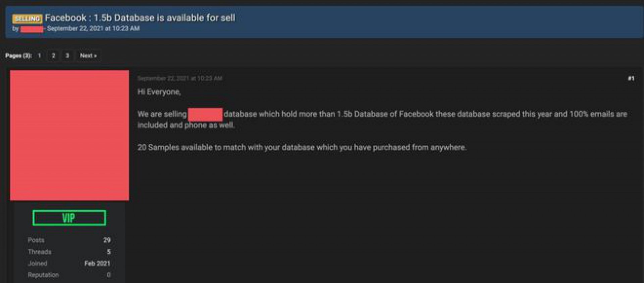Click the redacted word after 'We are selling'
Screen dimensions: 644x283
[205, 114]
